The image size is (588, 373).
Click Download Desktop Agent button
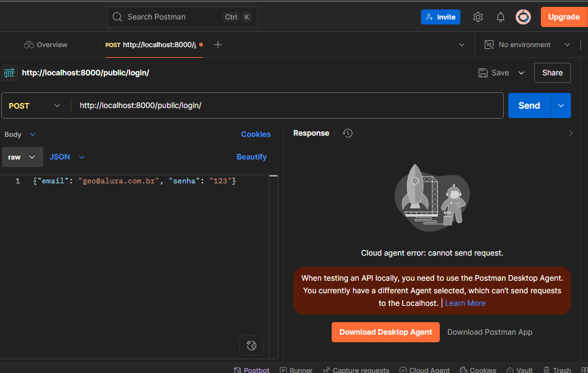(386, 332)
